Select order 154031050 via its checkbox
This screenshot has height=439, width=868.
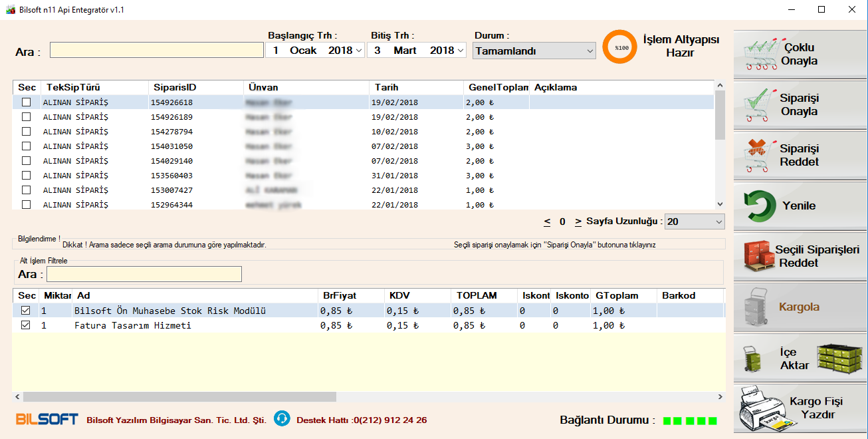(x=27, y=146)
